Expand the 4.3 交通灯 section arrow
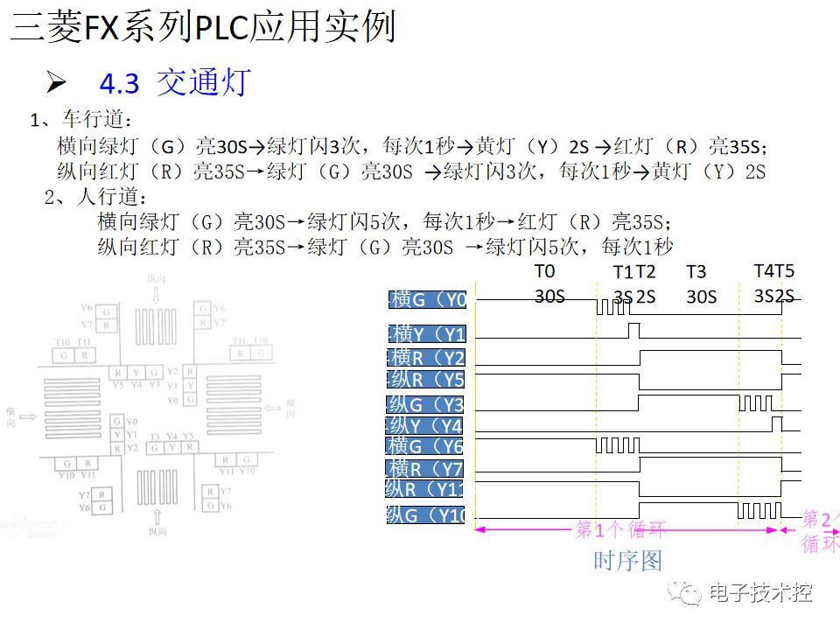840x630 pixels. coord(58,82)
